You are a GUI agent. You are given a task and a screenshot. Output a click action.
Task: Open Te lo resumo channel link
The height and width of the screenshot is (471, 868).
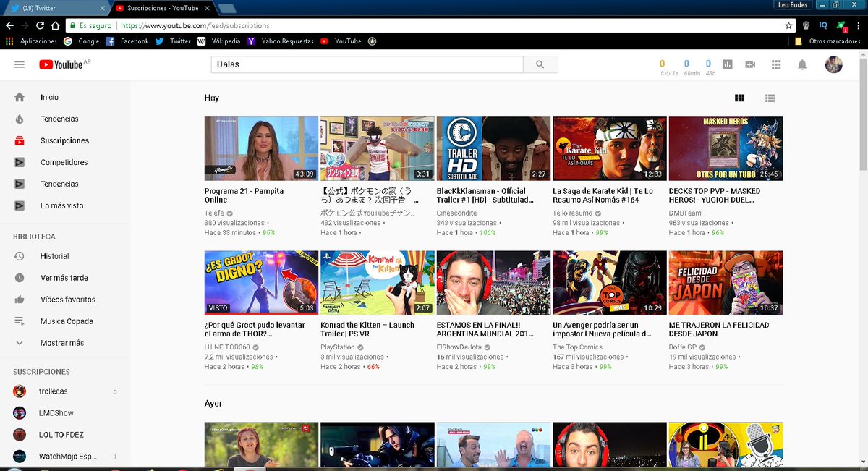pos(572,213)
